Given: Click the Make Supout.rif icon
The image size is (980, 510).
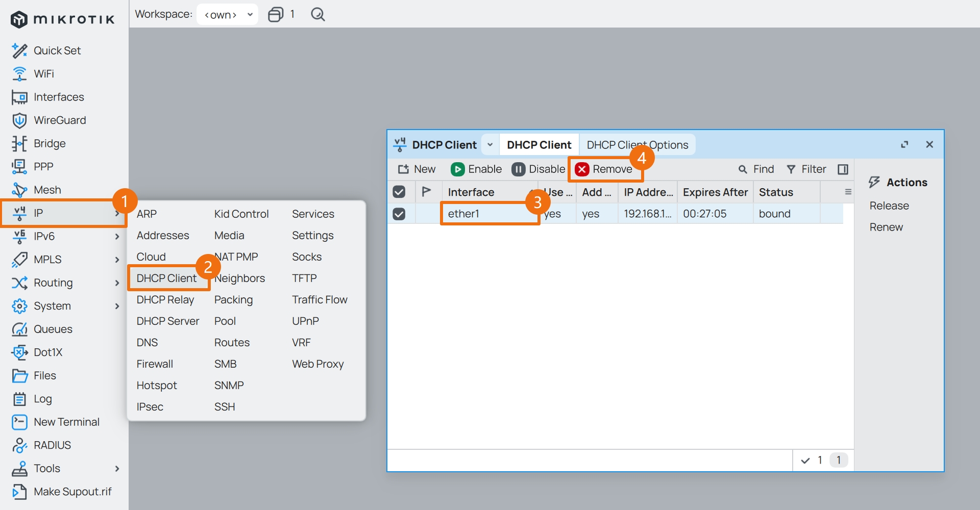Looking at the screenshot, I should click(x=19, y=492).
